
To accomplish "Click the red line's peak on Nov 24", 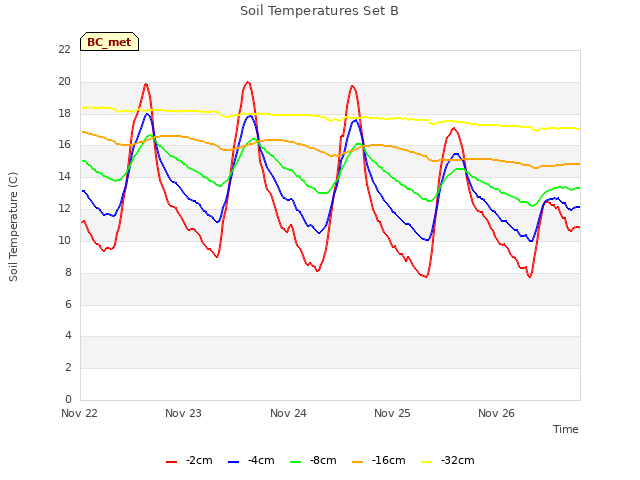I will (x=352, y=86).
